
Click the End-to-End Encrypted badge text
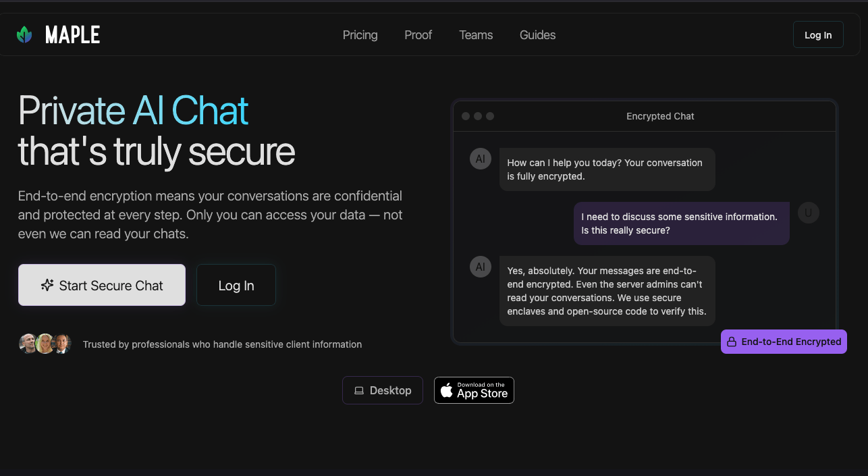(791, 342)
